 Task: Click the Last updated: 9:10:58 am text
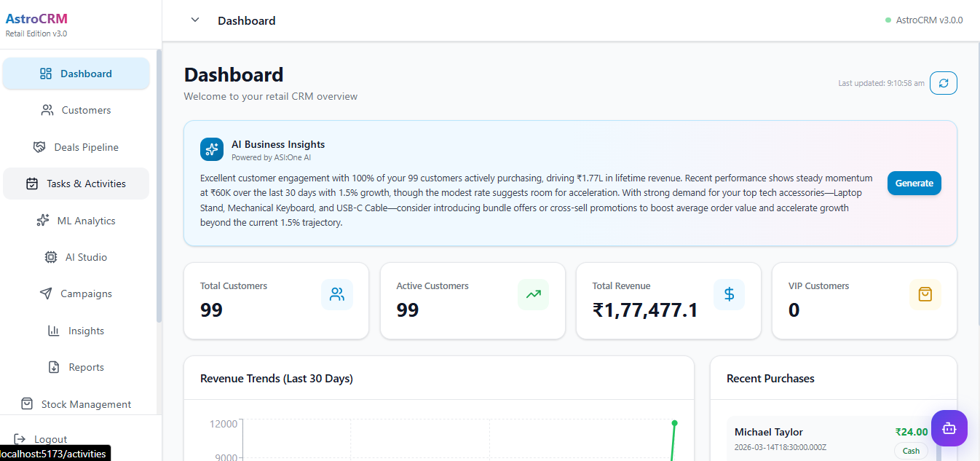tap(881, 83)
